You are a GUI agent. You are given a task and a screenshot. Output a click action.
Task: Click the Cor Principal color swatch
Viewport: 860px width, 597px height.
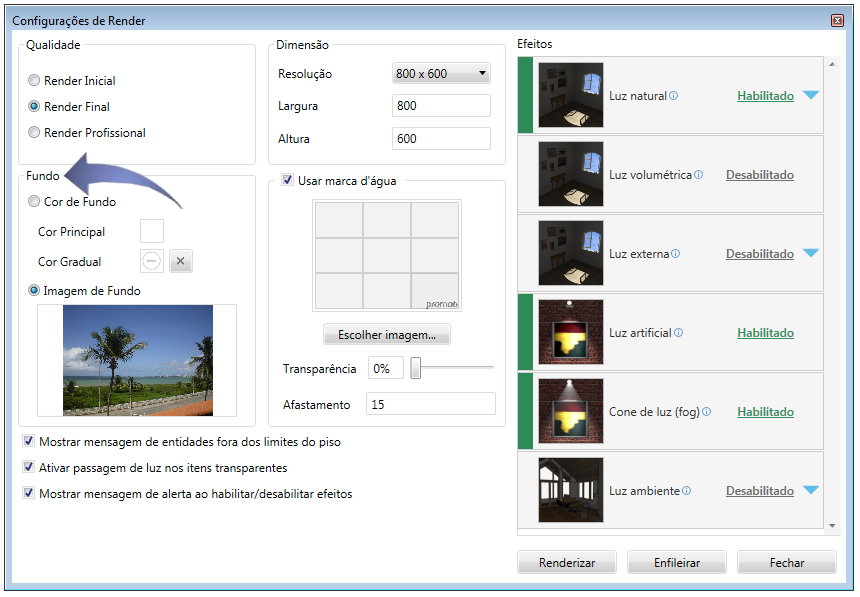click(x=151, y=231)
